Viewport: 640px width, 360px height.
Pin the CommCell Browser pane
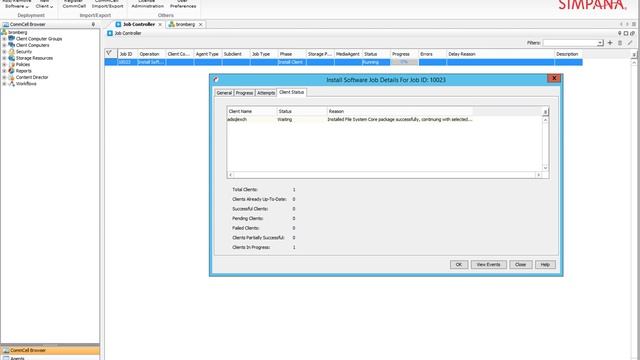93,24
